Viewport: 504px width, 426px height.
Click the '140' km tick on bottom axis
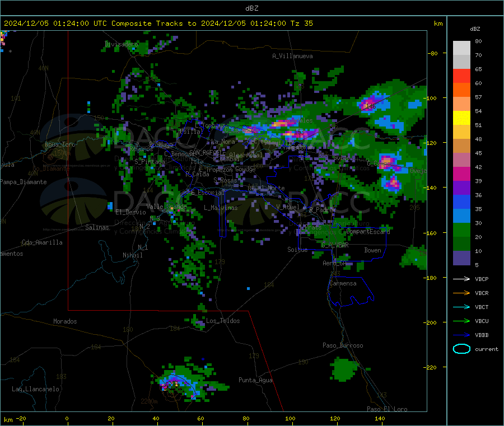pyautogui.click(x=380, y=418)
